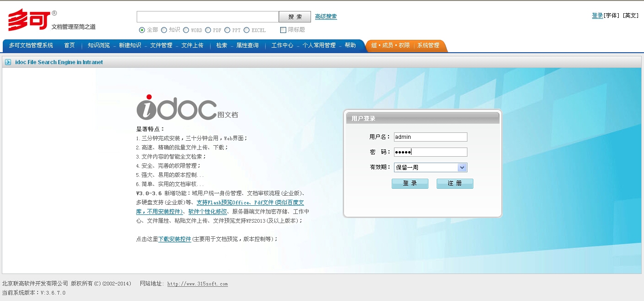The width and height of the screenshot is (644, 301).
Task: Submit the login form with the 登录 button
Action: 410,184
